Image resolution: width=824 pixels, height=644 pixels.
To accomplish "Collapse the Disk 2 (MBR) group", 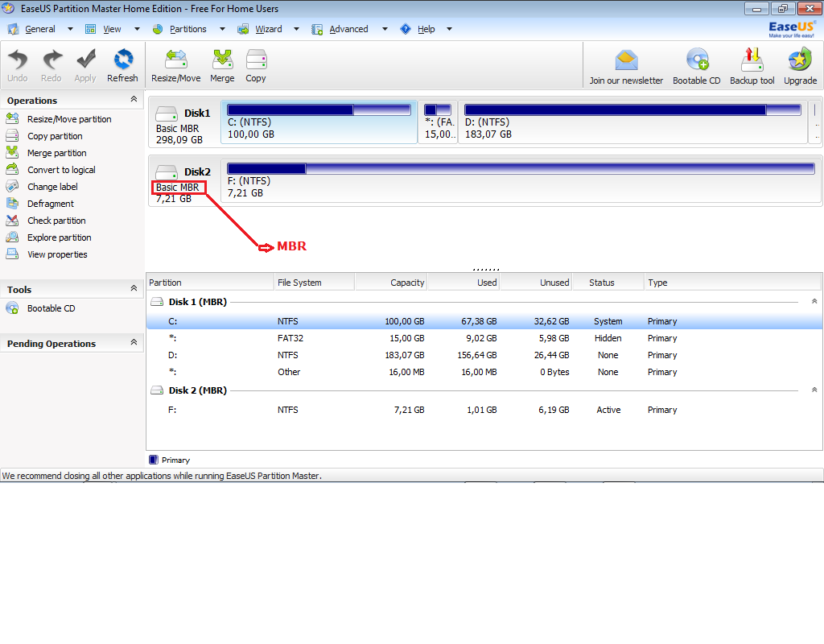I will tap(814, 390).
